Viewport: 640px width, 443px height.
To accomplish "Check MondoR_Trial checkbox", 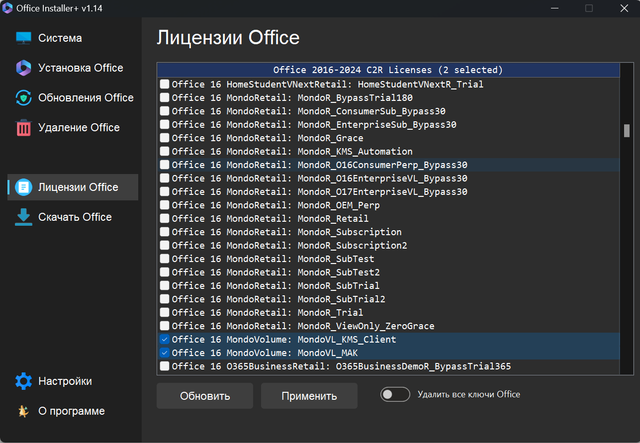I will 164,312.
